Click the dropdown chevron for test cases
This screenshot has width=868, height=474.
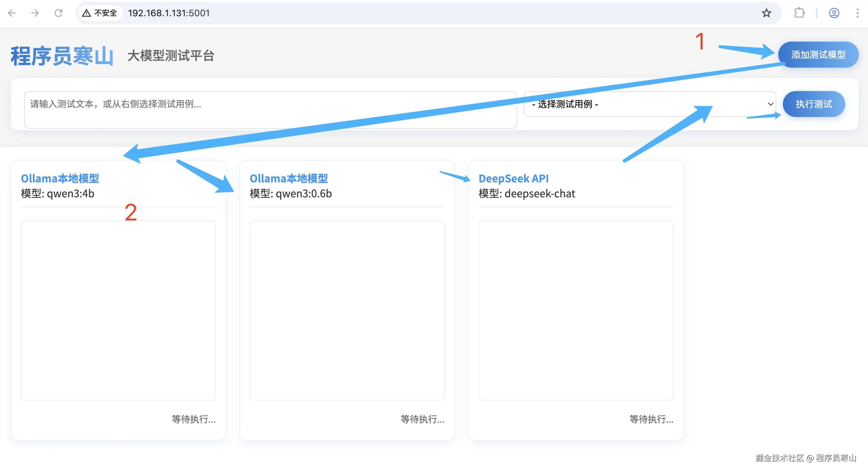[x=770, y=104]
